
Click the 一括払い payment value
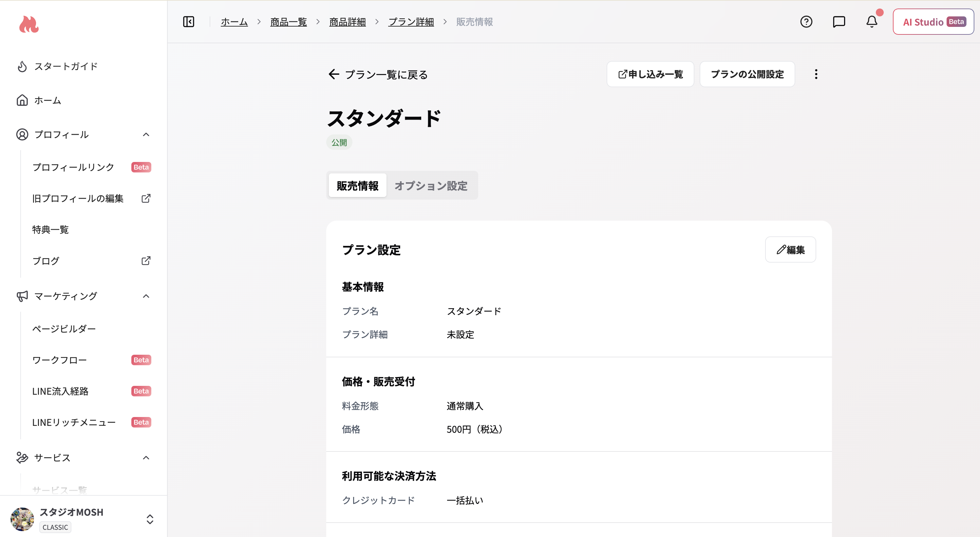tap(464, 500)
